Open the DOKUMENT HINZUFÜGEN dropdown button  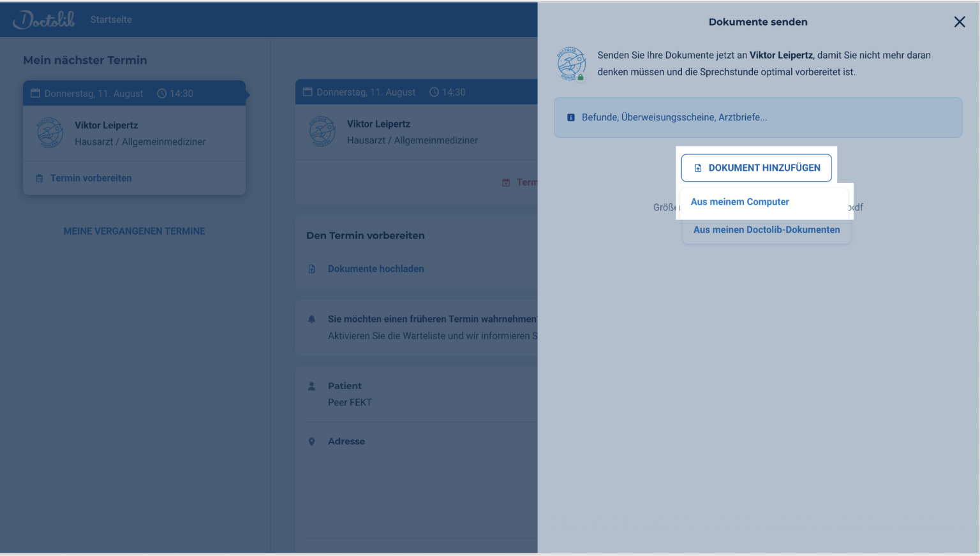(756, 168)
